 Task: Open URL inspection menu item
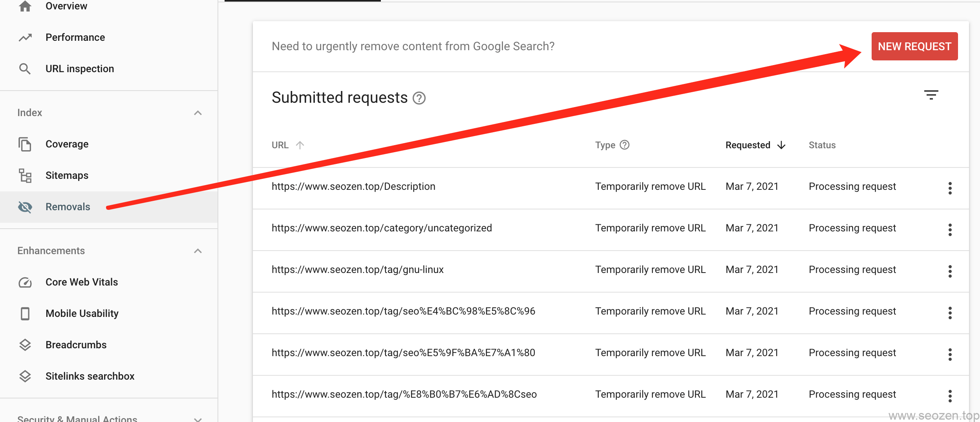[x=79, y=69]
